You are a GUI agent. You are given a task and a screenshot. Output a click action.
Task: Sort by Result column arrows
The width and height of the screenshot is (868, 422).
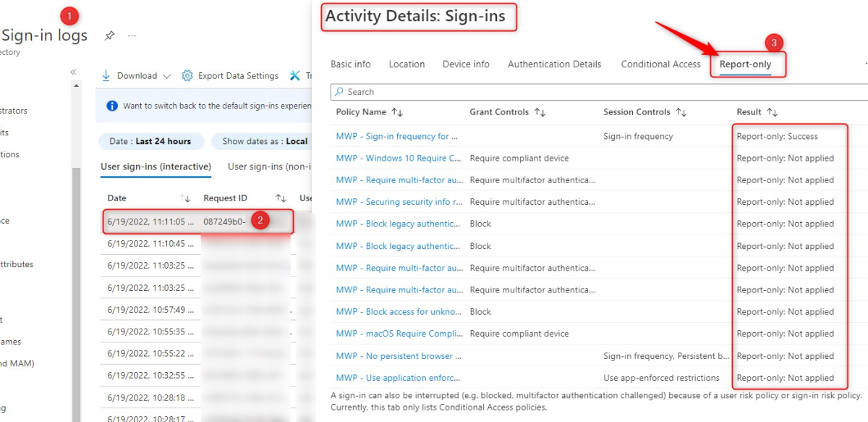(x=772, y=112)
